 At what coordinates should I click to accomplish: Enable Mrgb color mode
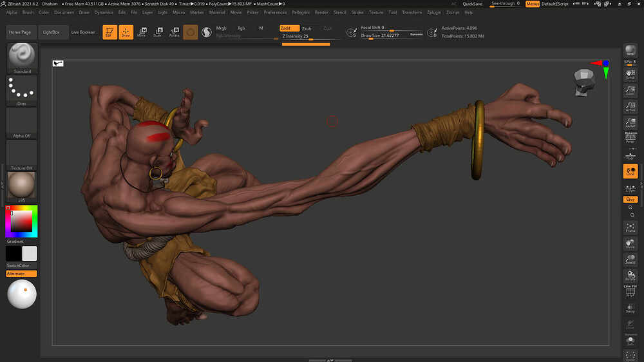tap(221, 28)
